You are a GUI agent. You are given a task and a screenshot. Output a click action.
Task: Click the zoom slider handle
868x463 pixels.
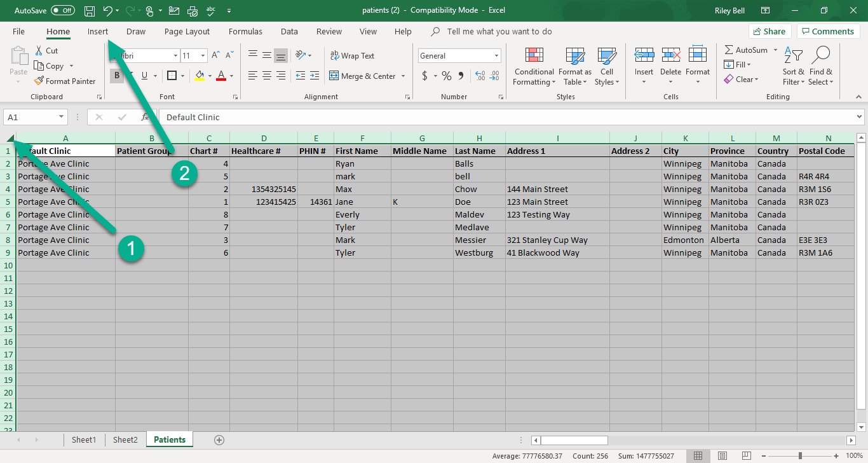[799, 455]
